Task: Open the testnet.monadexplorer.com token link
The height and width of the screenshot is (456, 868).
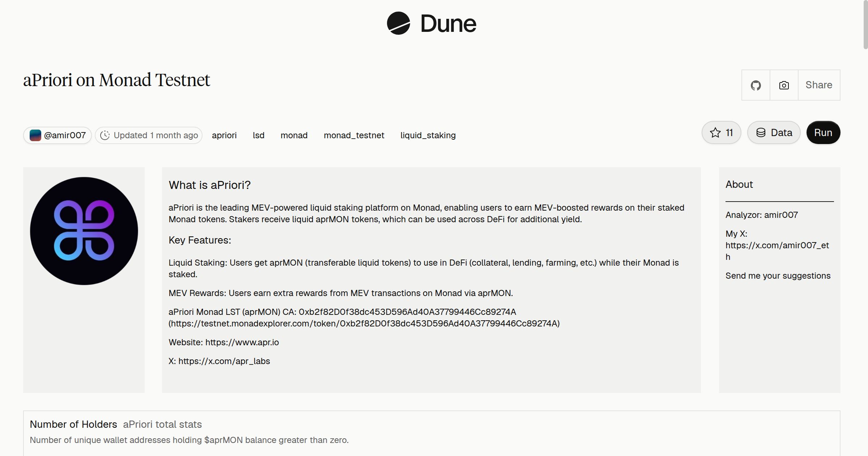Action: pyautogui.click(x=364, y=324)
